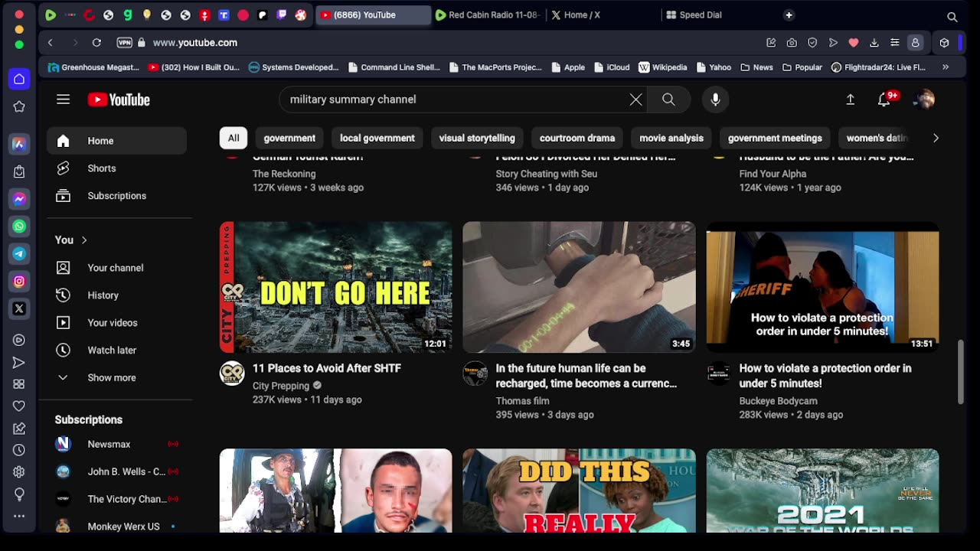Switch to the Home / X tab

[x=603, y=15]
